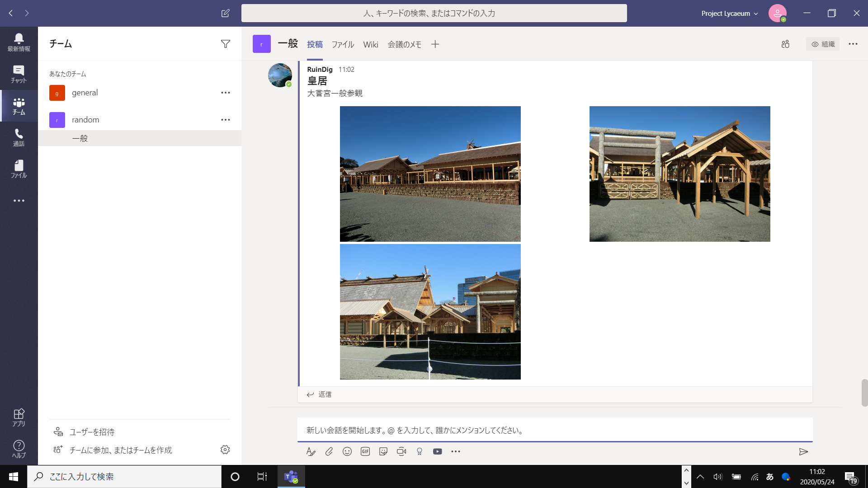Expand Project Lyceaum organization dropdown
The width and height of the screenshot is (868, 488).
(729, 14)
